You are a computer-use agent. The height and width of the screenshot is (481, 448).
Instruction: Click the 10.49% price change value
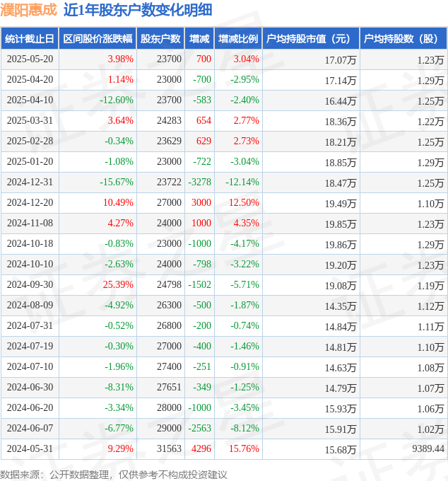118,202
